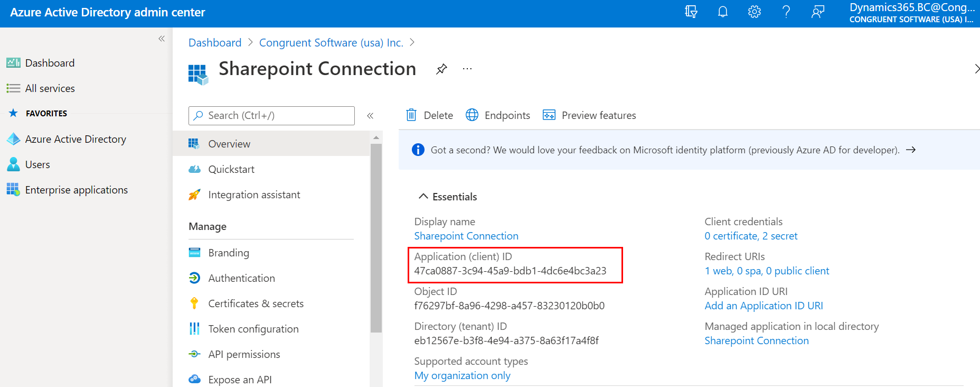
Task: Open Preview features
Action: coord(589,115)
